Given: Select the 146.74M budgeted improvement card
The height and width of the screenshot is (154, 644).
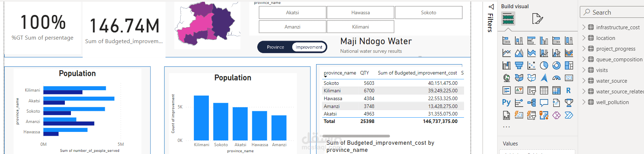Looking at the screenshot, I should pyautogui.click(x=124, y=30).
